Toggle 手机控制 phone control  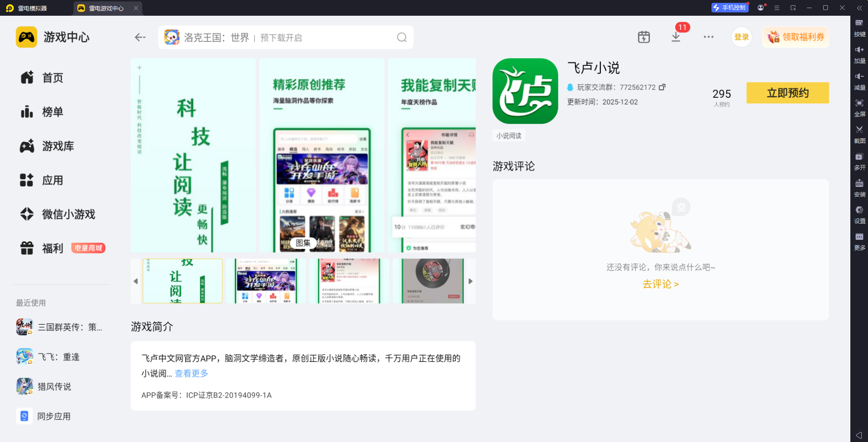point(729,8)
